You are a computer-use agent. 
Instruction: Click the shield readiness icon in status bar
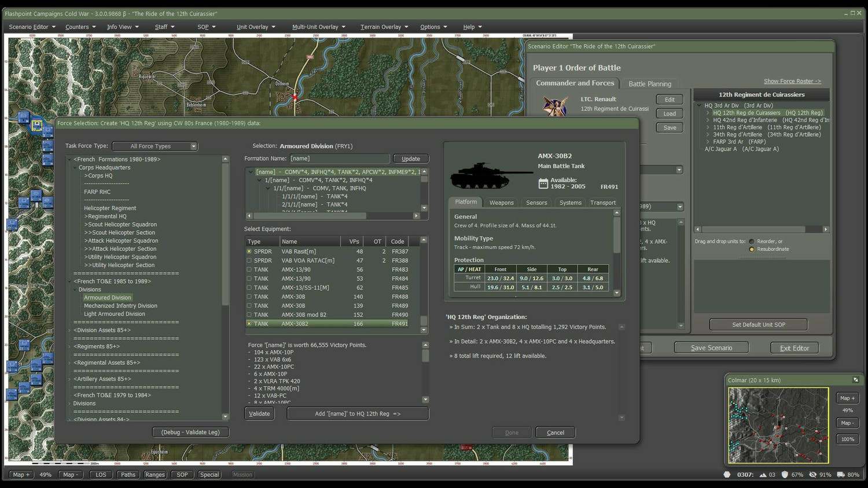(x=785, y=475)
